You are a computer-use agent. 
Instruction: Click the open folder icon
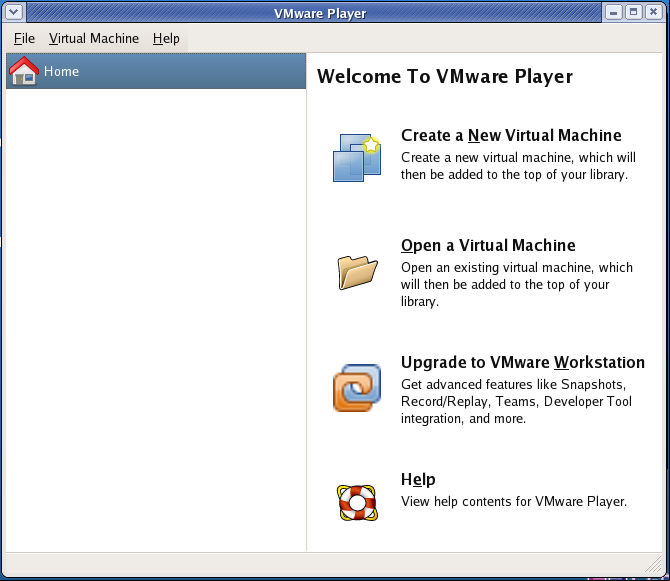pos(357,272)
